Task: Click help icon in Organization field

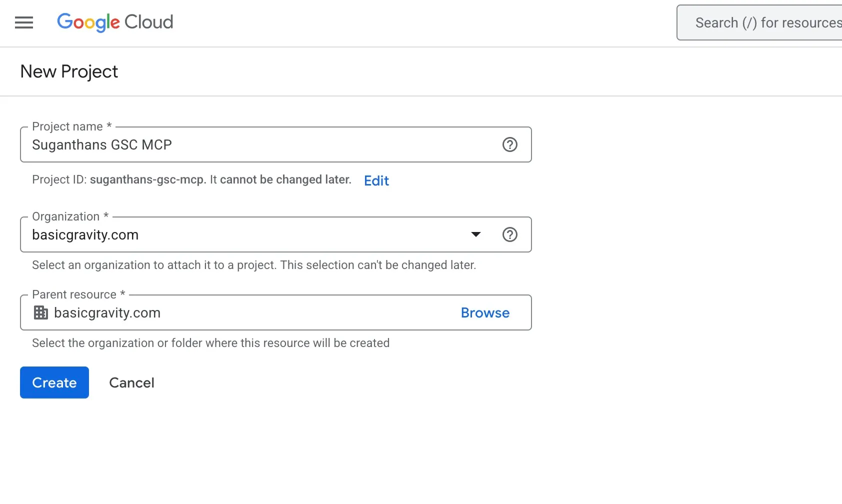Action: (x=509, y=234)
